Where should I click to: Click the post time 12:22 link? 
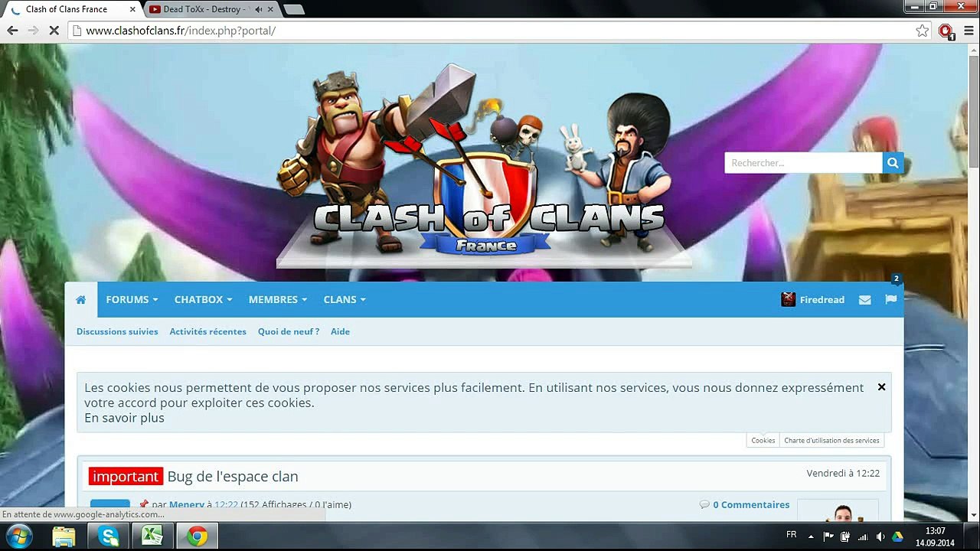(226, 504)
